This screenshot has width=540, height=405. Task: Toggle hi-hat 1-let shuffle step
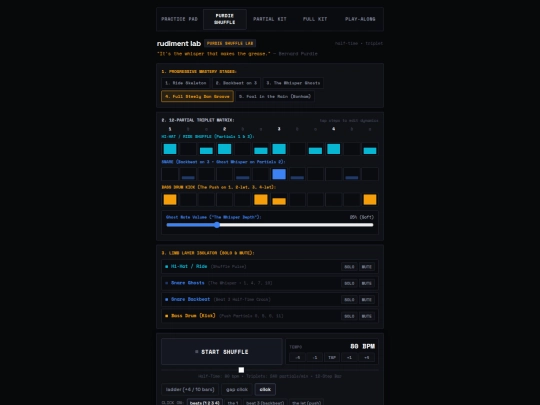(206, 149)
